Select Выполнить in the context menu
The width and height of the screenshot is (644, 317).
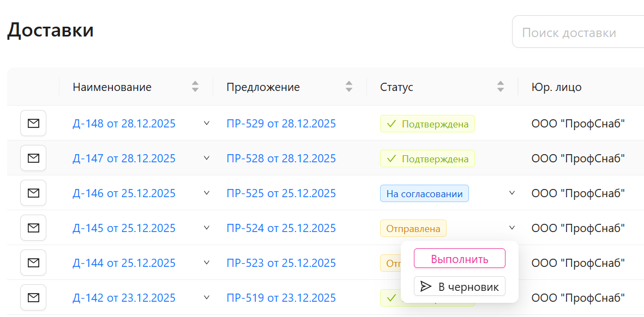[459, 258]
